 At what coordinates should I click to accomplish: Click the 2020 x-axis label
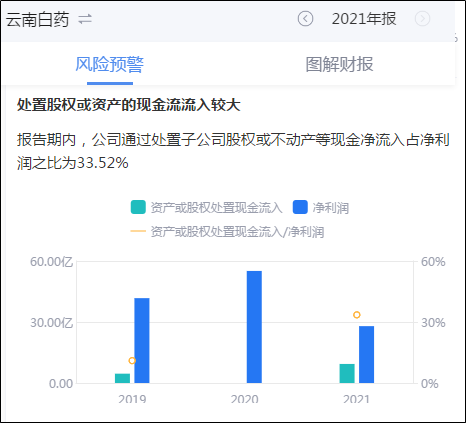coord(244,399)
